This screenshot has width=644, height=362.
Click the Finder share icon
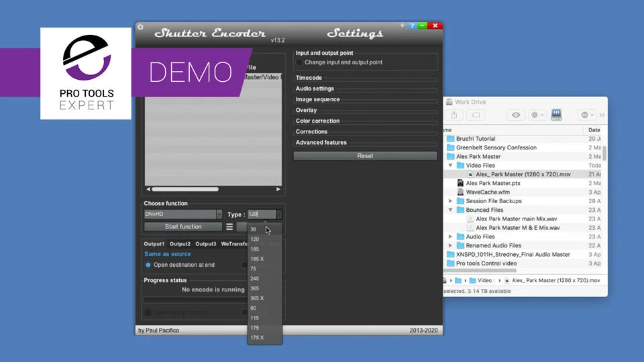click(454, 115)
